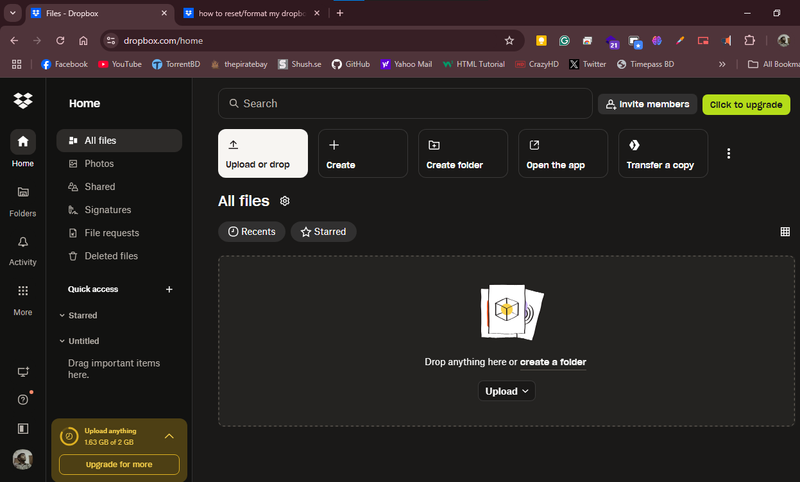Open the Activity bell icon
The height and width of the screenshot is (482, 800).
pos(23,242)
